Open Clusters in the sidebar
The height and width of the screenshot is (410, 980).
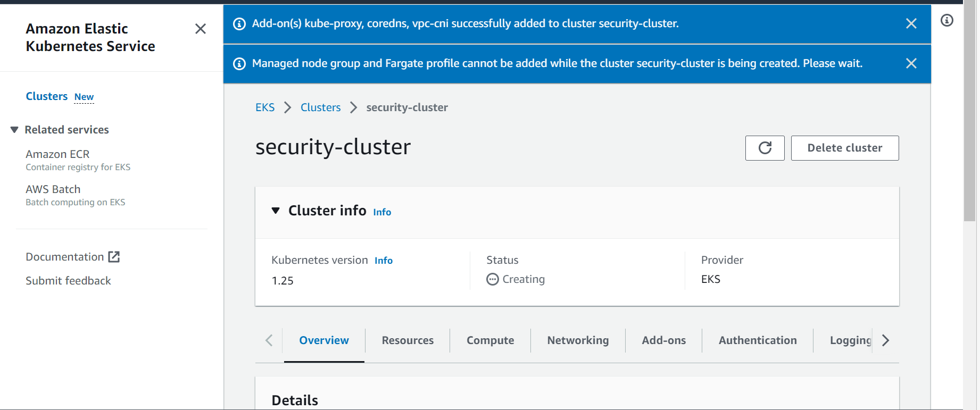click(x=47, y=96)
